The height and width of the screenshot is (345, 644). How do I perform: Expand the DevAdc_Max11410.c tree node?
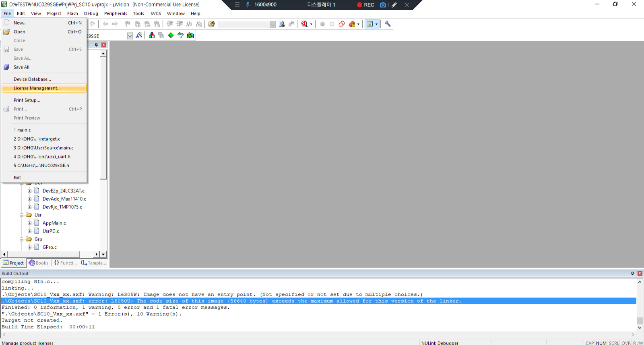click(29, 199)
